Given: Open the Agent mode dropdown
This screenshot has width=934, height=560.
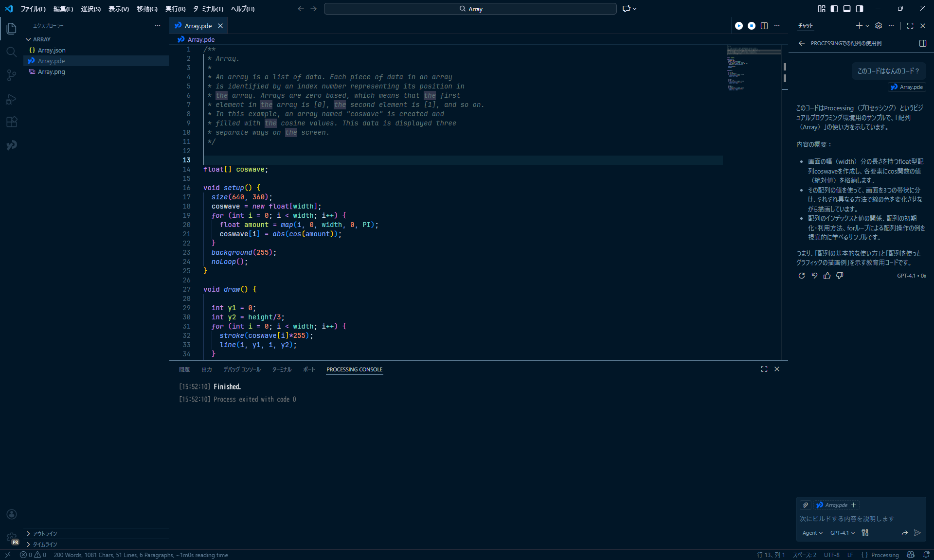Looking at the screenshot, I should tap(812, 533).
